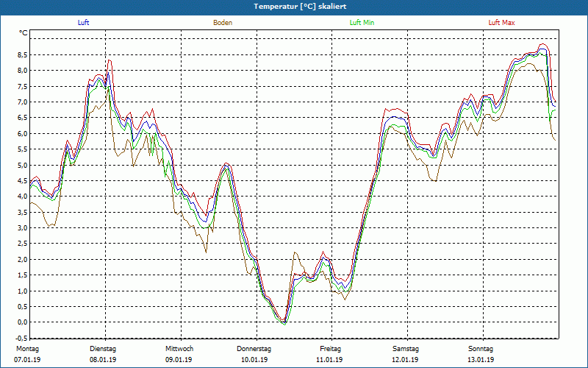Click the °C unit label on axis
This screenshot has width=588, height=368.
coord(24,33)
